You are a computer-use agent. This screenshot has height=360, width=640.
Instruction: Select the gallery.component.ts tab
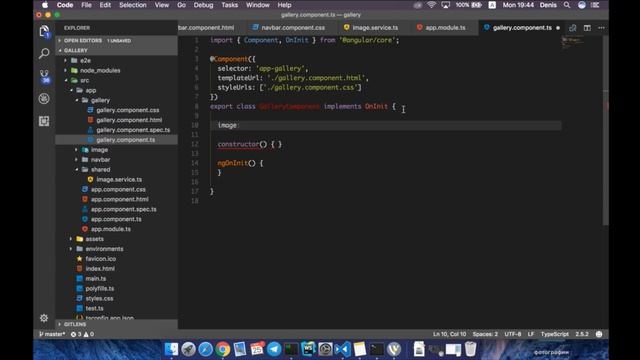pyautogui.click(x=521, y=28)
